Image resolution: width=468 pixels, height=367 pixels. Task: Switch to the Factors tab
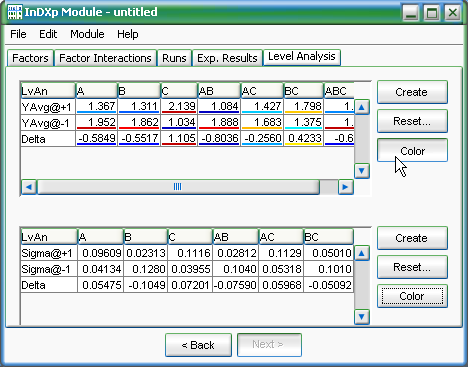pyautogui.click(x=30, y=58)
